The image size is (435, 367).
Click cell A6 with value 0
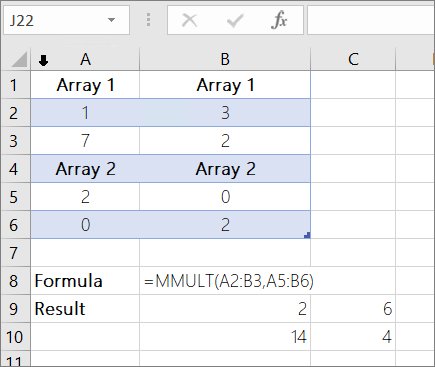point(85,225)
